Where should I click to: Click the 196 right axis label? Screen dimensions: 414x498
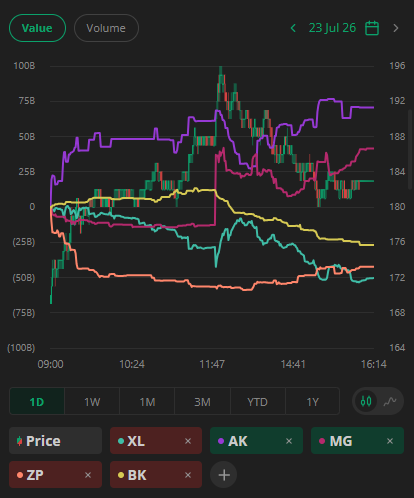(397, 66)
